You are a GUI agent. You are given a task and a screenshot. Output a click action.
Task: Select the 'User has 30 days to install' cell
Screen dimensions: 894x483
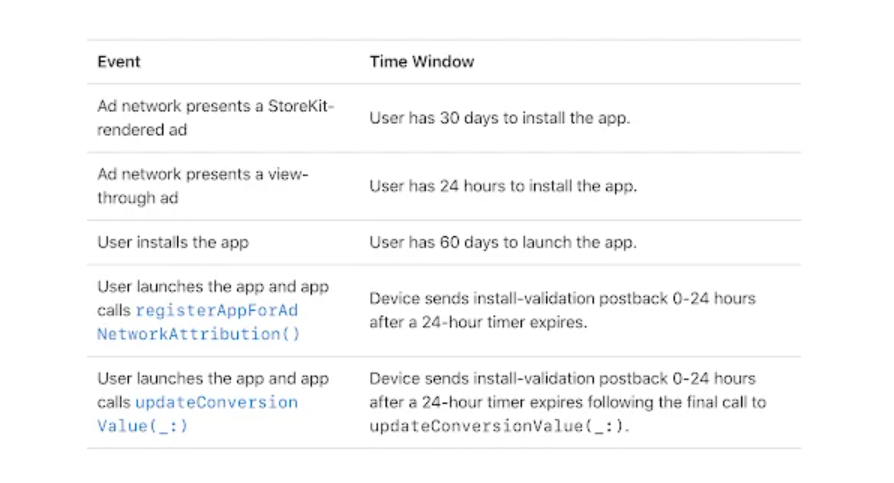[499, 118]
